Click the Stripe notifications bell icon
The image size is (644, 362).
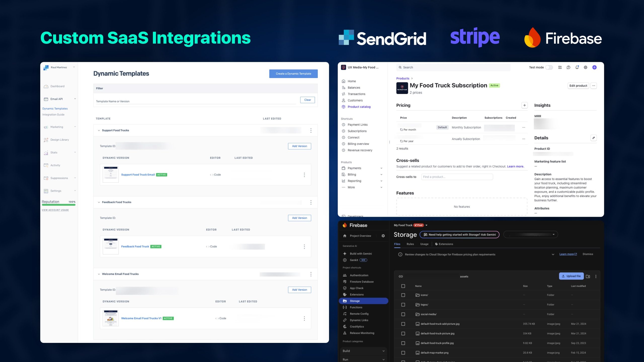click(577, 67)
